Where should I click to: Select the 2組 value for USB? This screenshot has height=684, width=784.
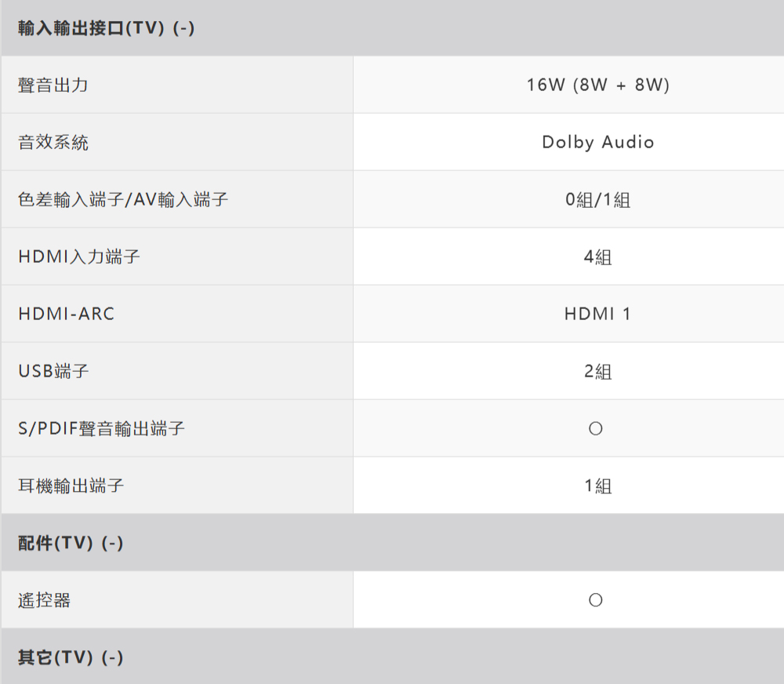[597, 371]
